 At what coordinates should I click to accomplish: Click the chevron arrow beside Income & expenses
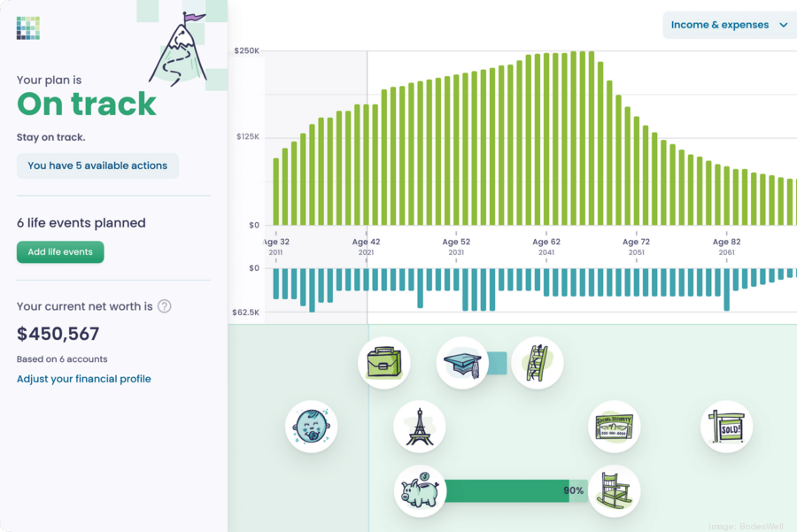pyautogui.click(x=784, y=25)
